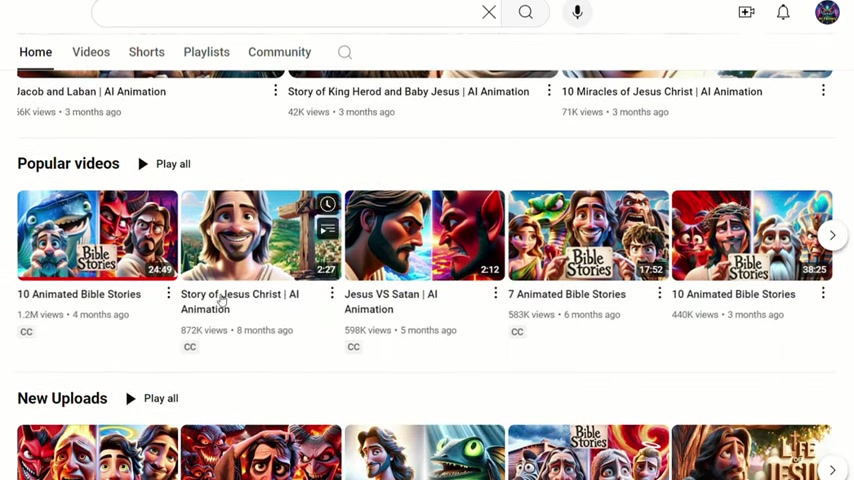Viewport: 854px width, 480px height.
Task: Open Jacob and Laban | AI Animation title
Action: click(x=92, y=92)
